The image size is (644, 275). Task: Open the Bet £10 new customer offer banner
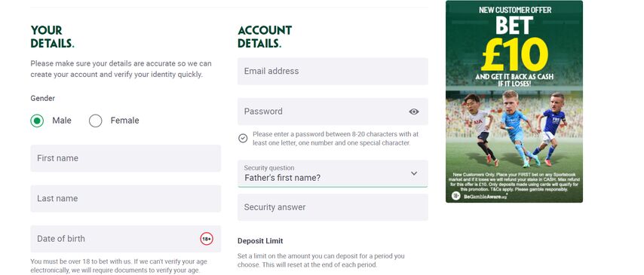tap(514, 102)
